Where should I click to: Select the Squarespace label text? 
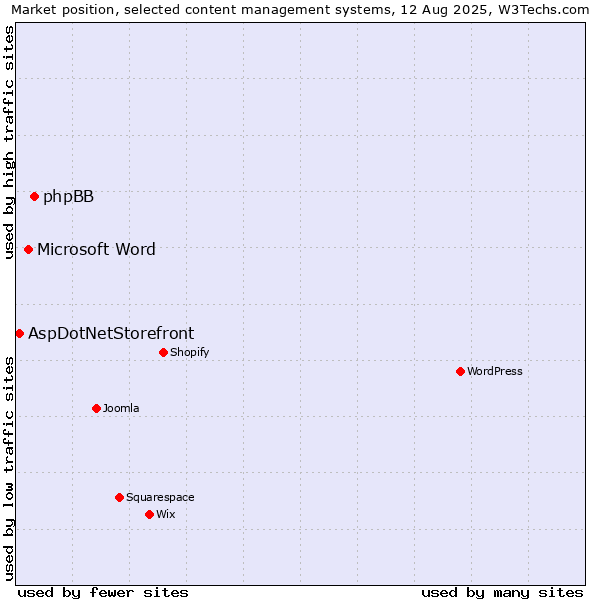pyautogui.click(x=160, y=497)
